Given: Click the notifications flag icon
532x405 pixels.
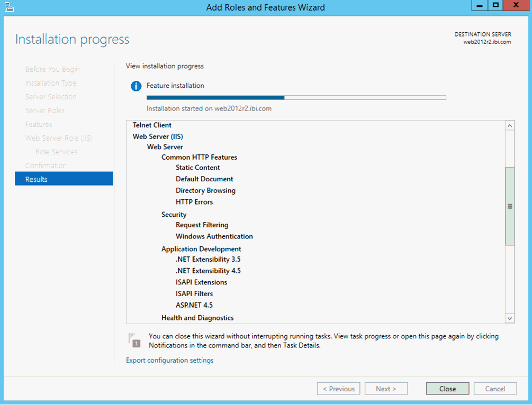Looking at the screenshot, I should tap(134, 340).
